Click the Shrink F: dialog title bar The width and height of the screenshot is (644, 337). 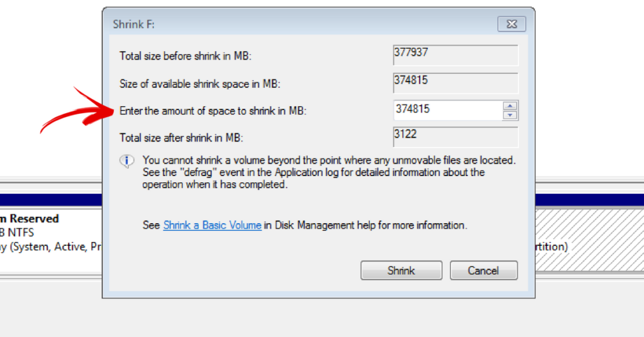[300, 25]
